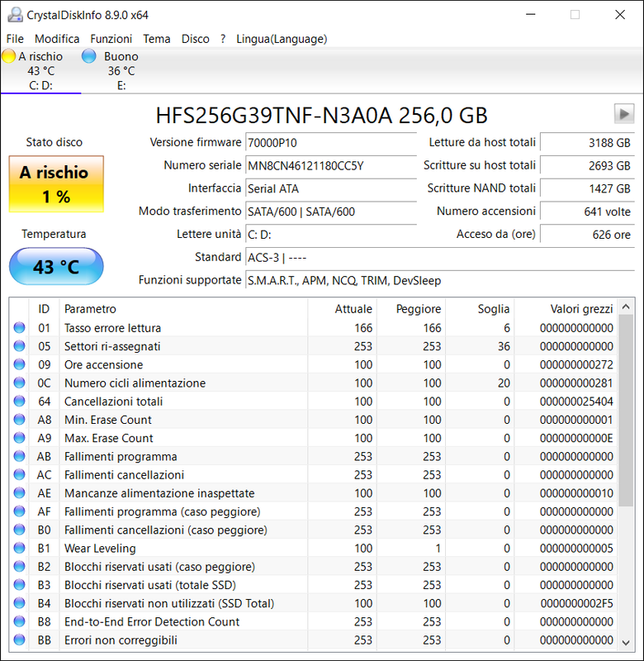Viewport: 644px width, 661px height.
Task: Click the firmware version field 70000P10
Action: pos(331,142)
